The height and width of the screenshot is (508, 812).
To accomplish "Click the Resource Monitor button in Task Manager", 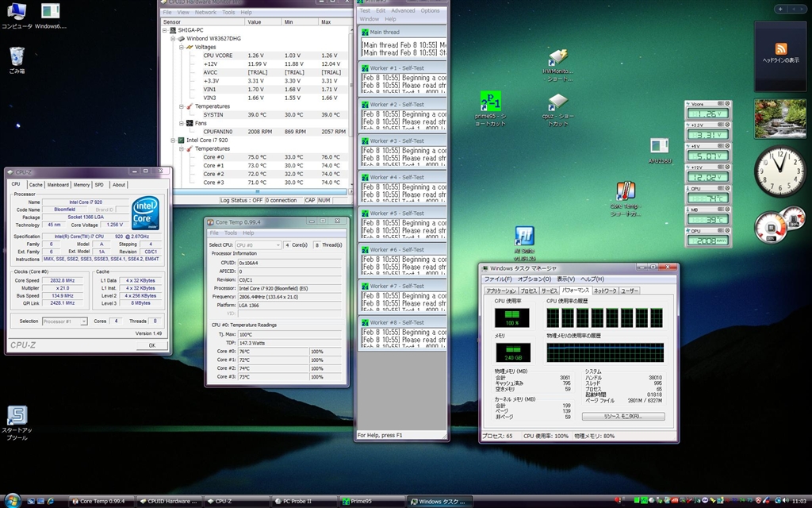I will pyautogui.click(x=622, y=416).
